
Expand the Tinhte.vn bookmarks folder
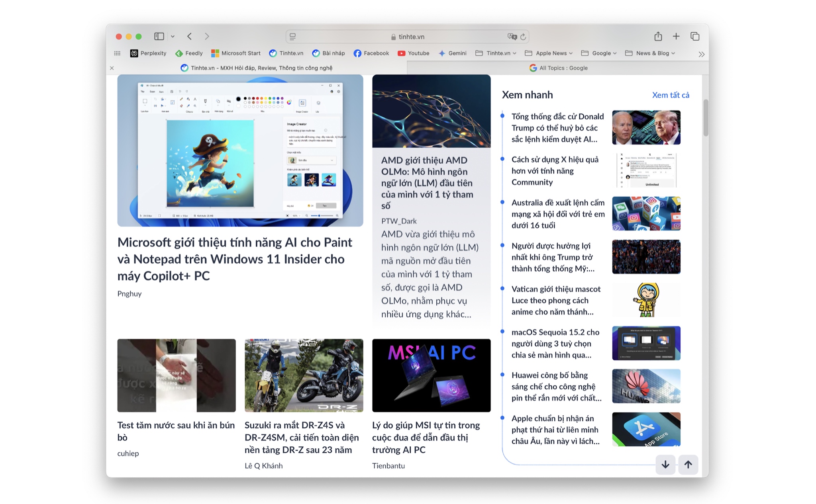click(x=496, y=53)
